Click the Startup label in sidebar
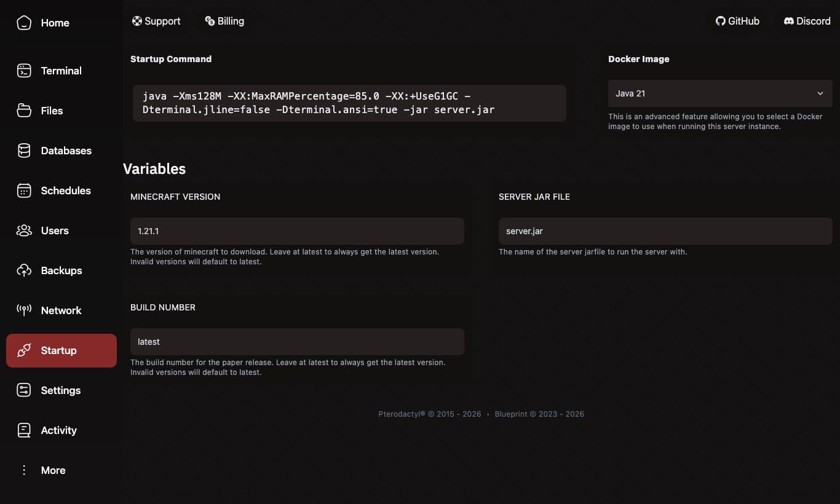Image resolution: width=840 pixels, height=504 pixels. (59, 350)
